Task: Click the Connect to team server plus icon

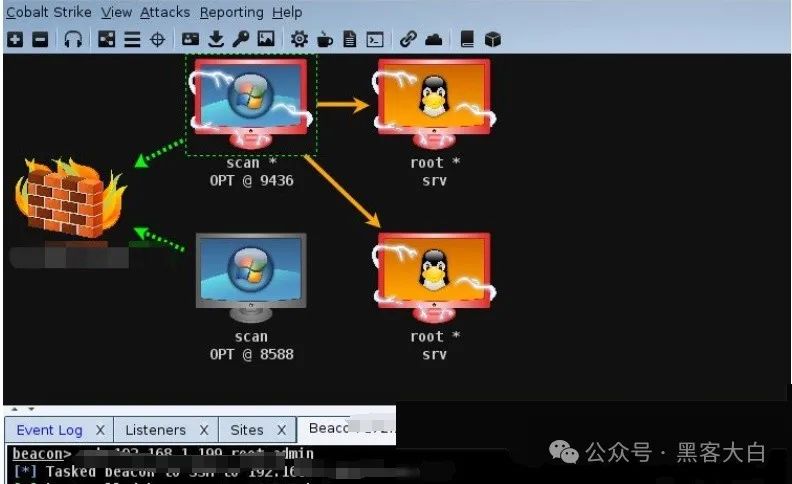Action: click(15, 39)
